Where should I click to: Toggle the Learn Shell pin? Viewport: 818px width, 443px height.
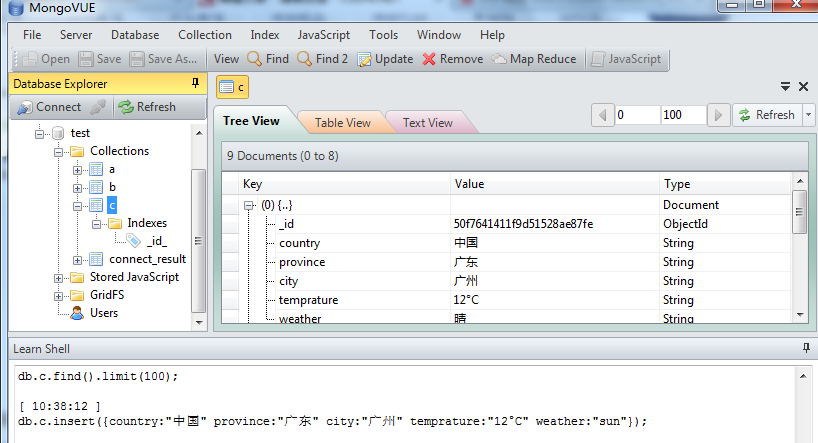pos(806,348)
